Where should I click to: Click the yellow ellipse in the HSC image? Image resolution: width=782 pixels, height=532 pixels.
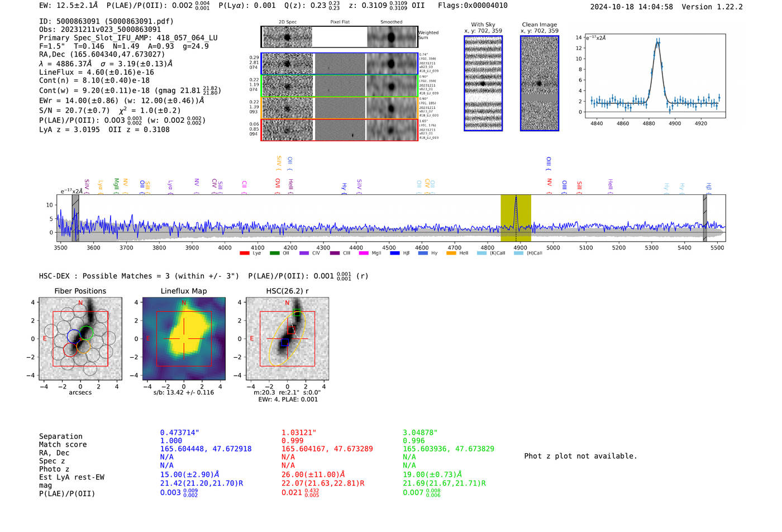tap(287, 338)
